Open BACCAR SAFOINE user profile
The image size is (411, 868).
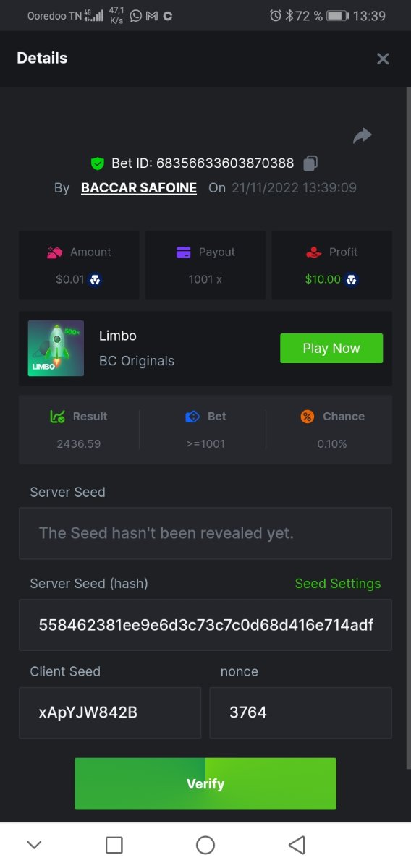pyautogui.click(x=139, y=188)
